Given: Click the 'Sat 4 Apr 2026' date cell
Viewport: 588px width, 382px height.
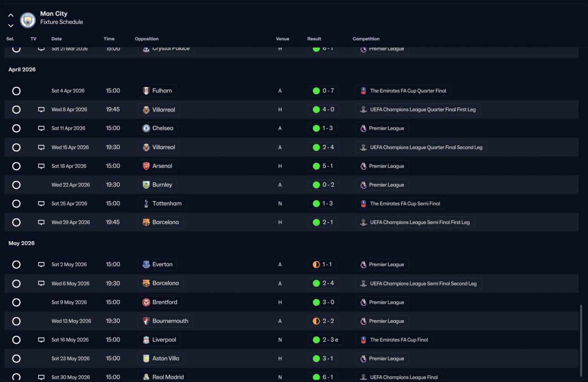Looking at the screenshot, I should (68, 91).
